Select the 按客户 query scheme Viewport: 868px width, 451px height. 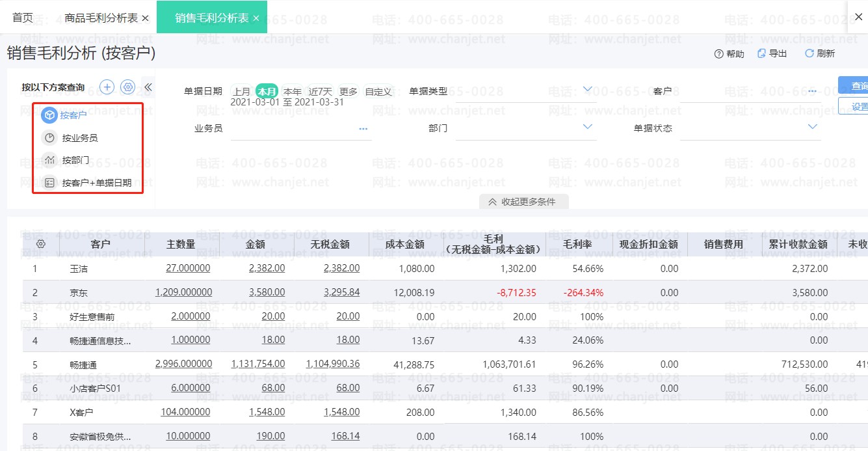click(x=73, y=115)
